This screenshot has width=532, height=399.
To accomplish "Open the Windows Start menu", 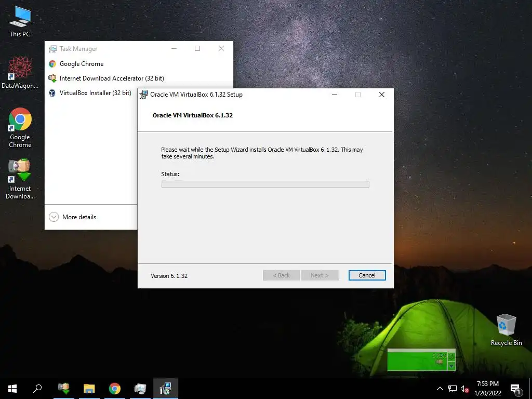I will coord(12,389).
